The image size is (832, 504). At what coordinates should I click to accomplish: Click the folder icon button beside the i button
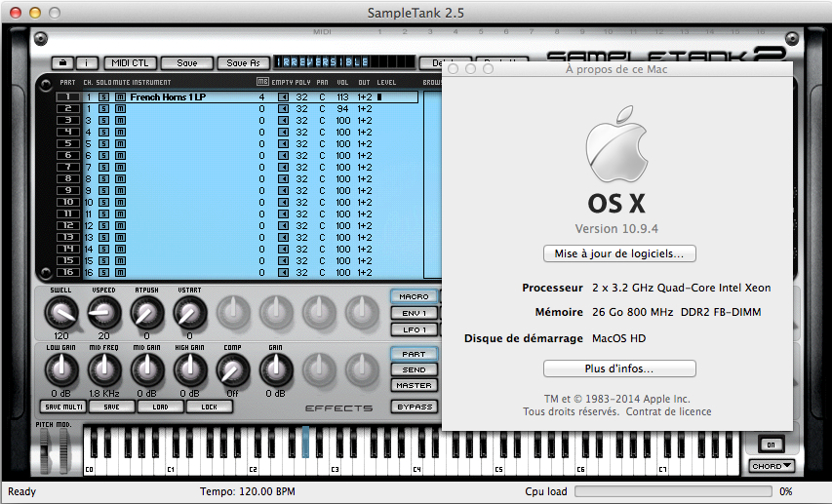click(x=62, y=63)
